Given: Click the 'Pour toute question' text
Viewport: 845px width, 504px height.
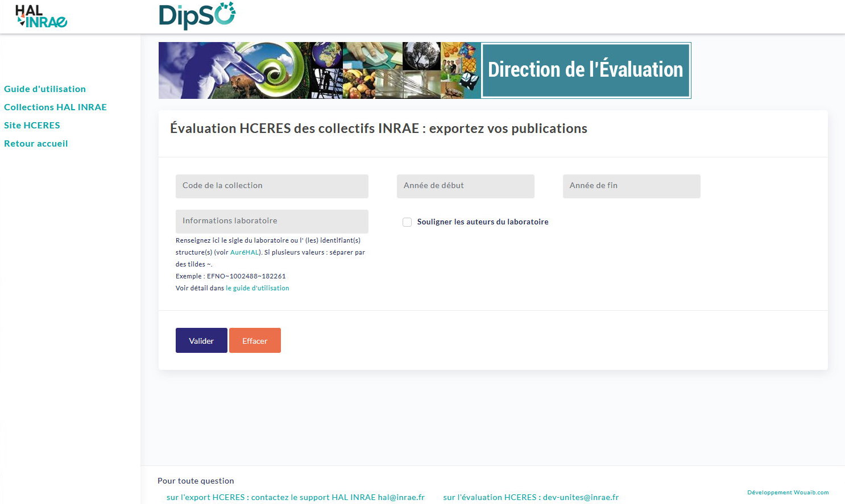Looking at the screenshot, I should point(196,481).
